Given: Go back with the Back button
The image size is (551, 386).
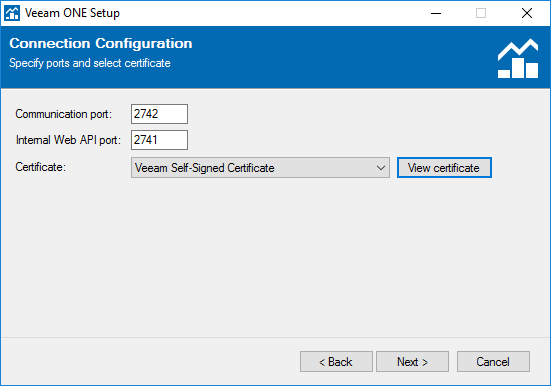Looking at the screenshot, I should (336, 361).
